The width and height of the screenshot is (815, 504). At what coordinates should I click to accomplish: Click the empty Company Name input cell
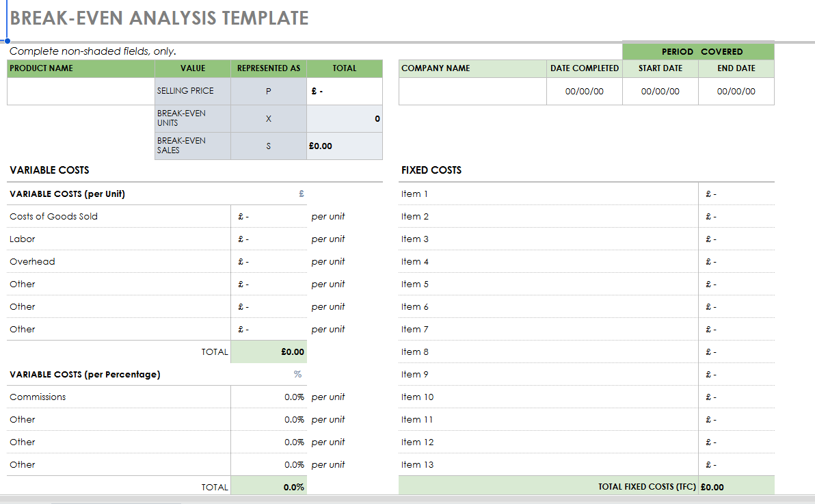472,92
